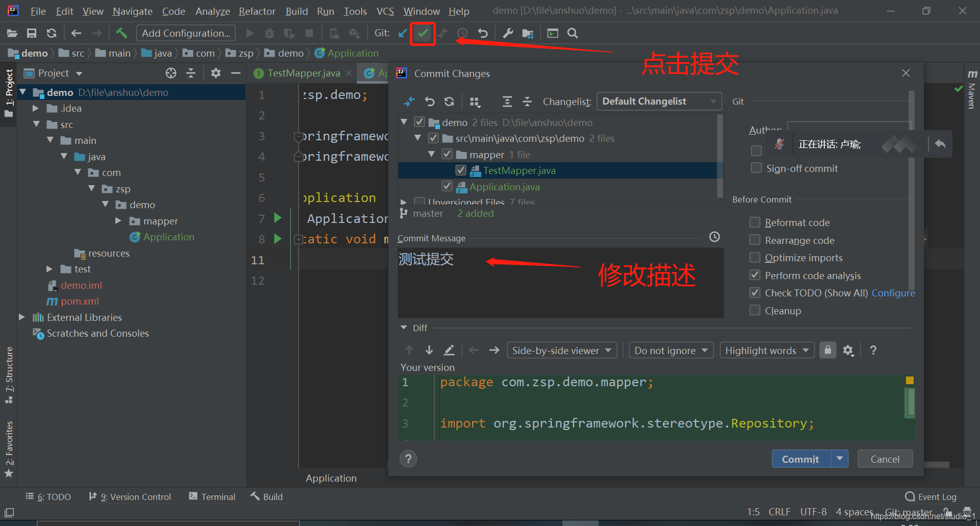
Task: Click the Git commit checkmark icon
Action: pos(423,33)
